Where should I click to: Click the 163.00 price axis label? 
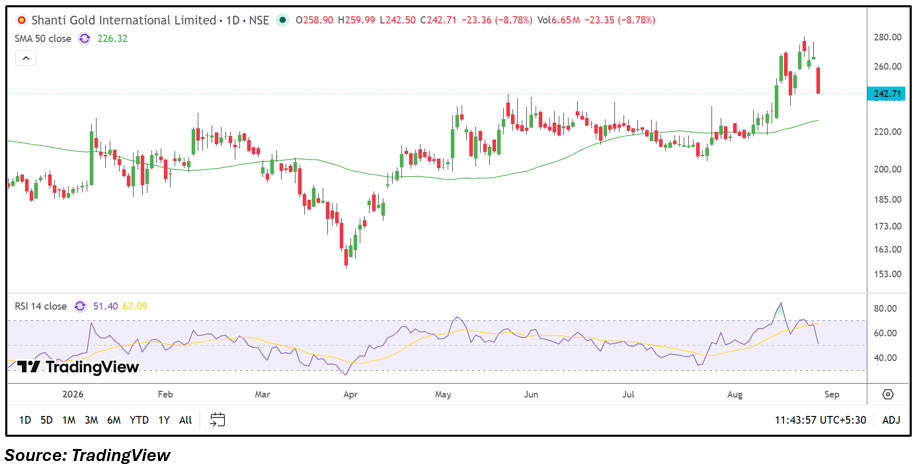(x=886, y=250)
